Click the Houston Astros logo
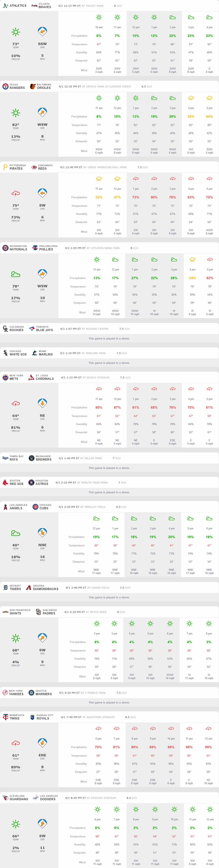This screenshot has height=868, width=219. [31, 482]
